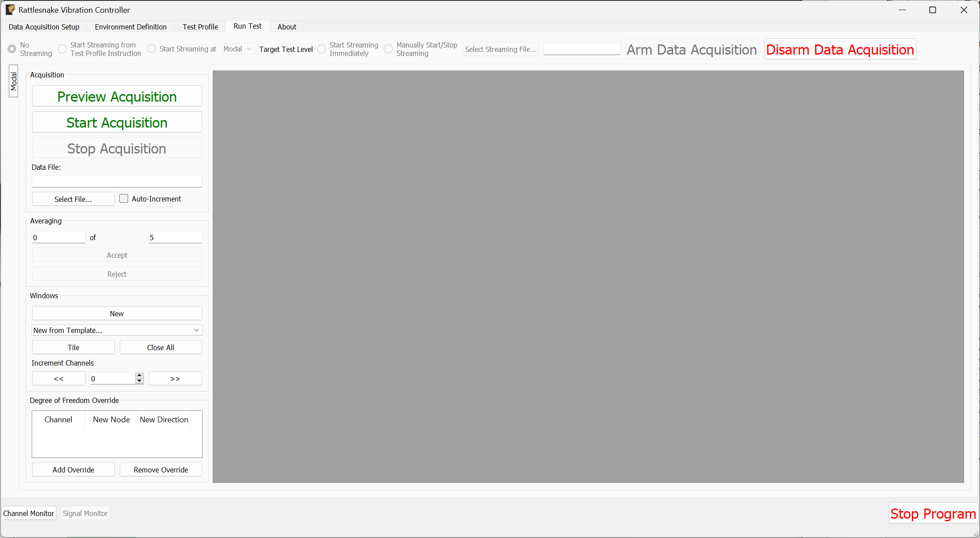
Task: Open the Select Streaming File dialog
Action: point(501,49)
